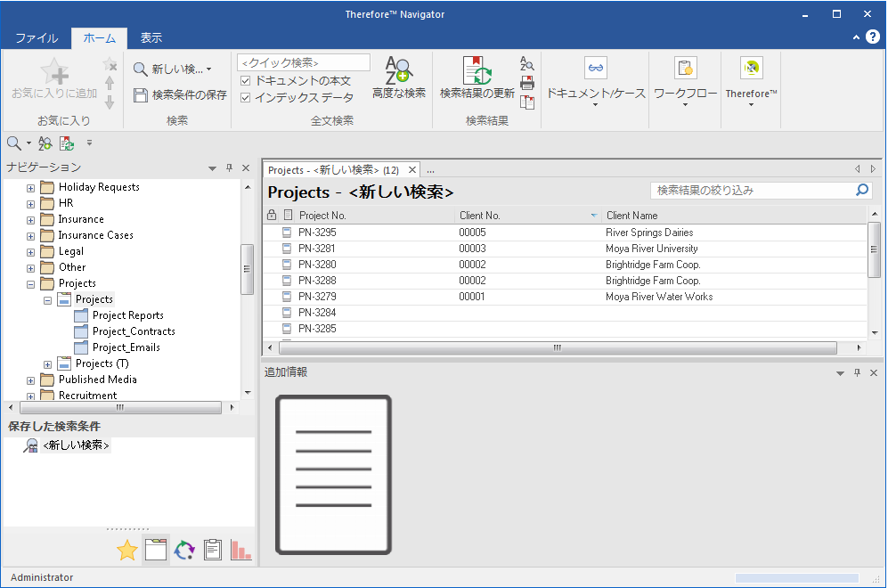Toggle インデックス データ checkbox
Image resolution: width=888 pixels, height=588 pixels.
245,97
